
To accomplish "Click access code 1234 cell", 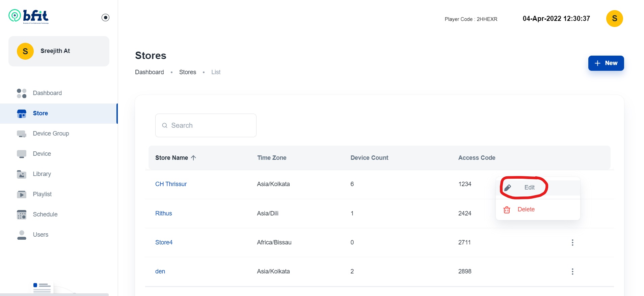I will [x=465, y=184].
